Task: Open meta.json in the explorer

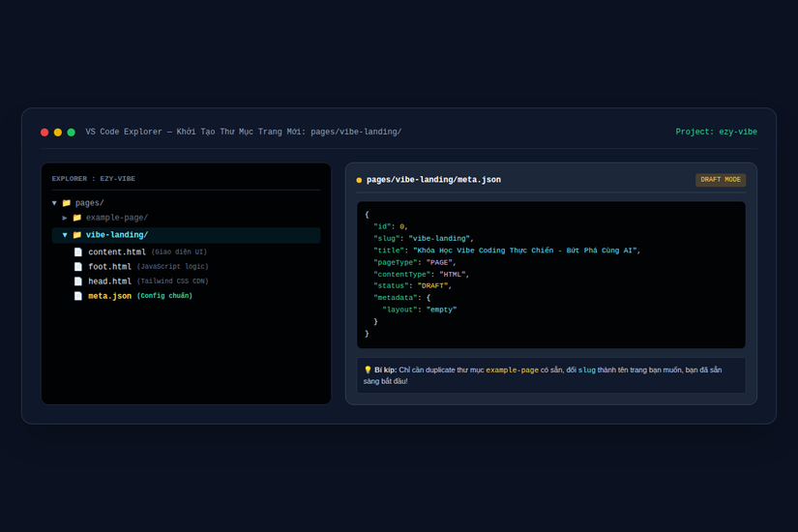Action: click(x=109, y=296)
